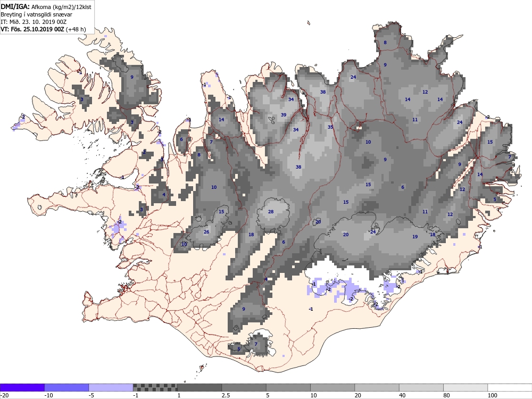
Task: Pick the gray 5 to 10 legend swatch
Action: pos(288,387)
